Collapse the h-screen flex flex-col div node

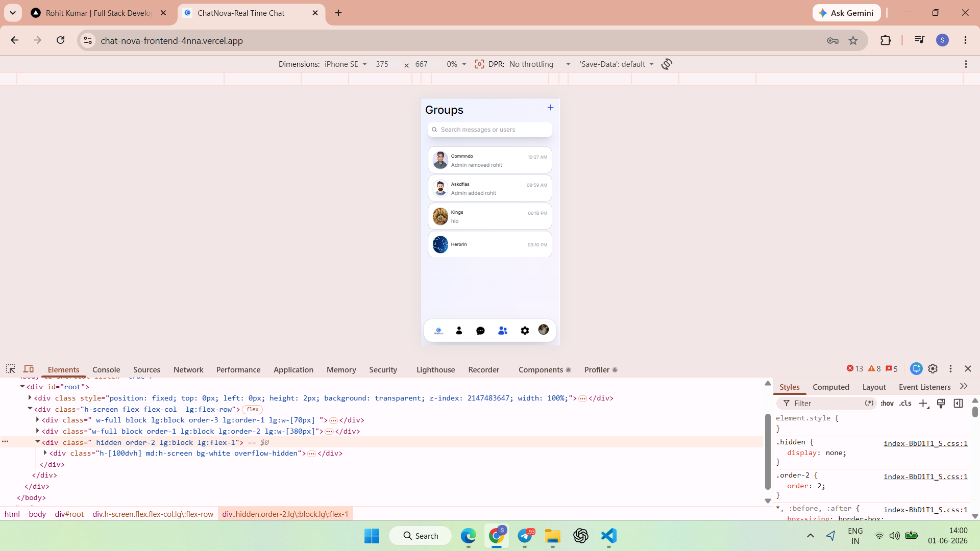pyautogui.click(x=30, y=409)
